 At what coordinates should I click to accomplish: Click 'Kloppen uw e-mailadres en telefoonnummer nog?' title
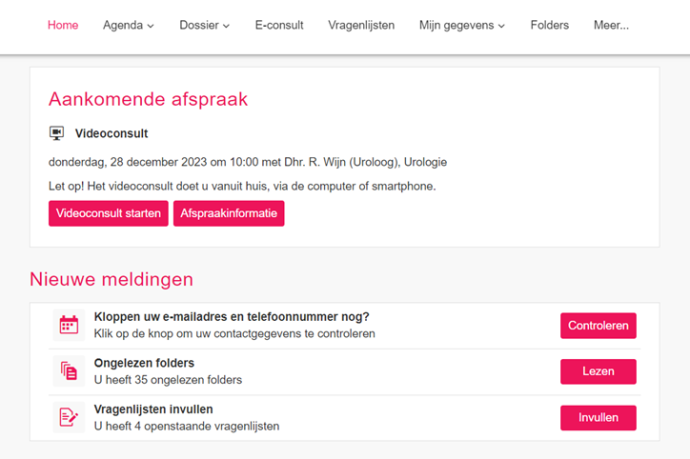pyautogui.click(x=231, y=317)
